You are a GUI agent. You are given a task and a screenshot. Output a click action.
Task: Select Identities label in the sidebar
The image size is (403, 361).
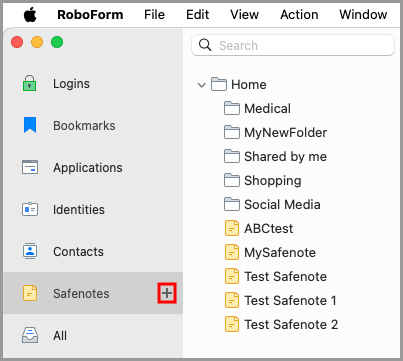79,210
